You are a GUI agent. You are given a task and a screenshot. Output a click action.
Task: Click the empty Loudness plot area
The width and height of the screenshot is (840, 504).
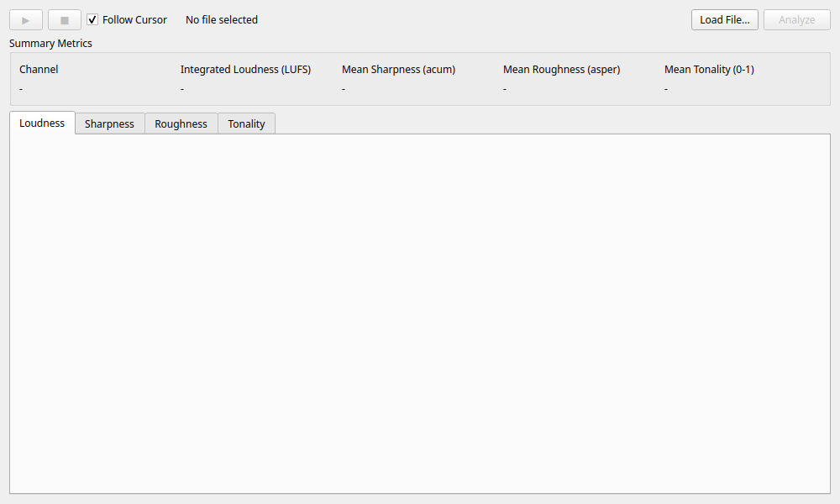point(420,313)
